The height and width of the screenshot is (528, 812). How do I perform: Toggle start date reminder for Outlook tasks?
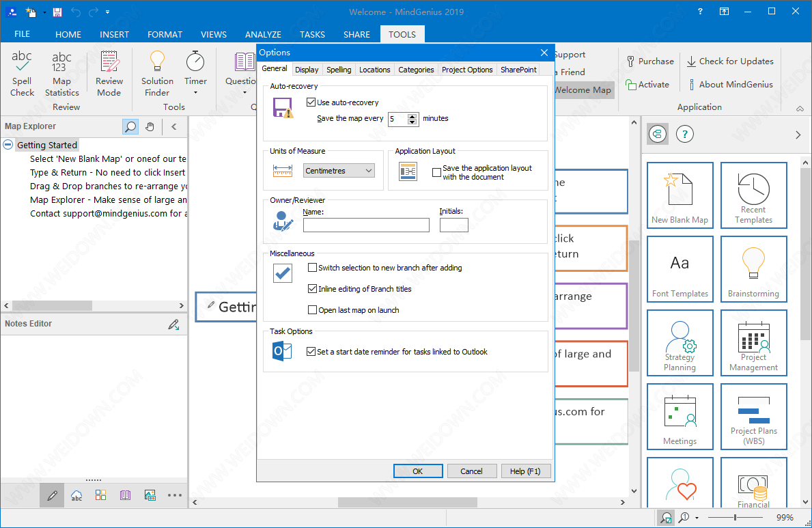click(311, 351)
